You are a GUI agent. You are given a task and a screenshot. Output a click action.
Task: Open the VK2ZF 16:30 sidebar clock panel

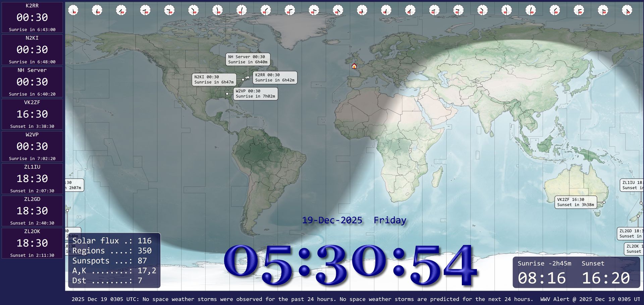click(x=32, y=114)
